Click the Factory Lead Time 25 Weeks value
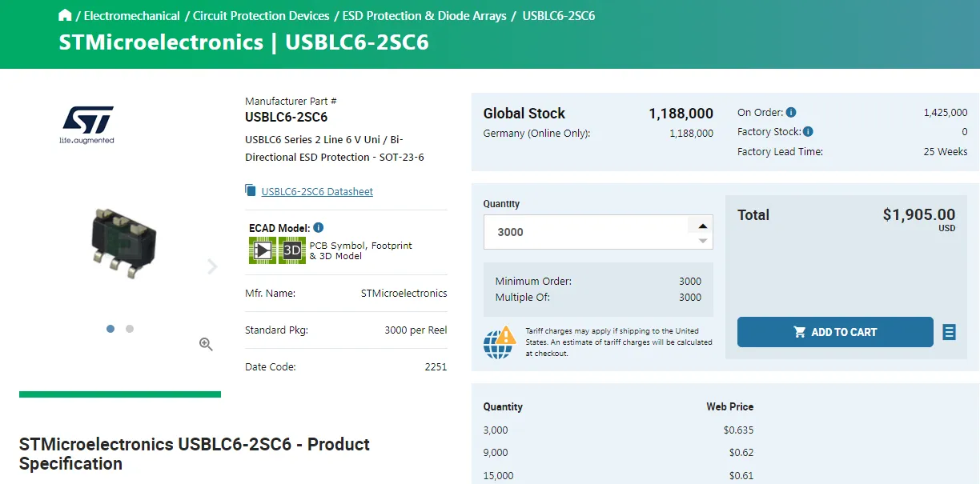This screenshot has height=484, width=980. tap(946, 152)
